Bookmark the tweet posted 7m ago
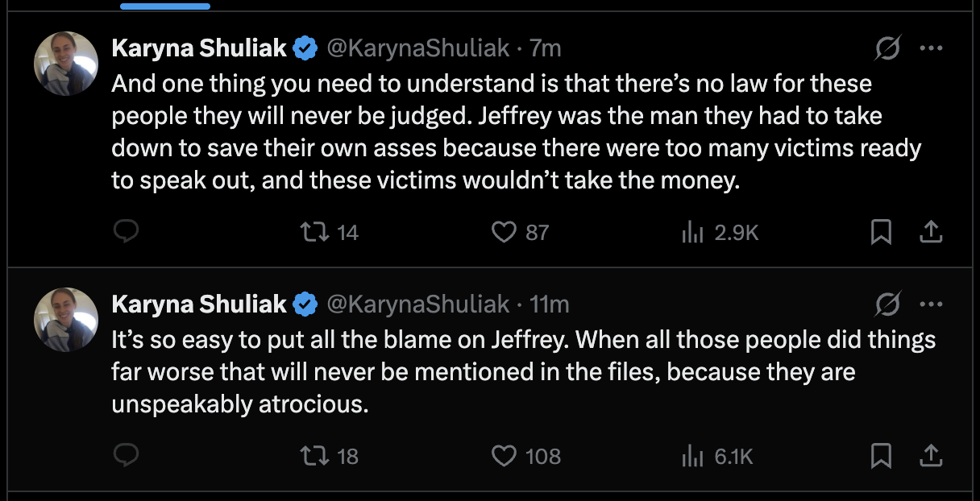 [881, 233]
